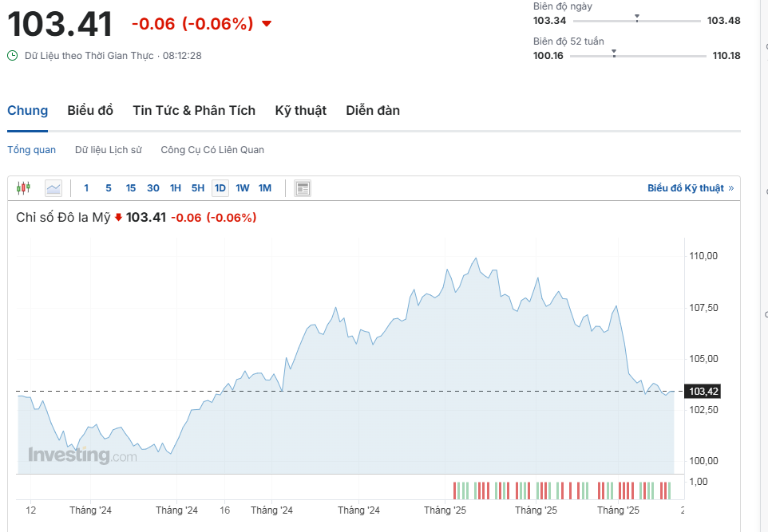Select the 1M interval option

[x=265, y=188]
